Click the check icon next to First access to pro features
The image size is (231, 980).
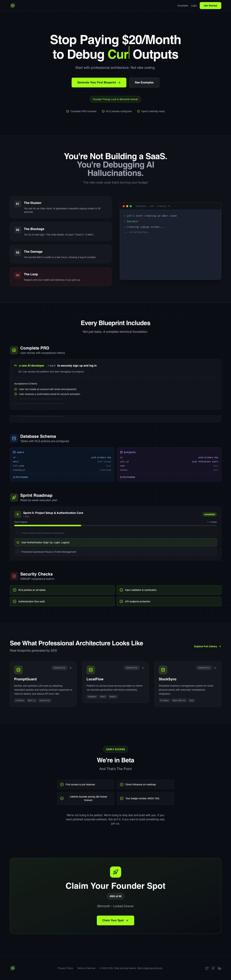62,784
